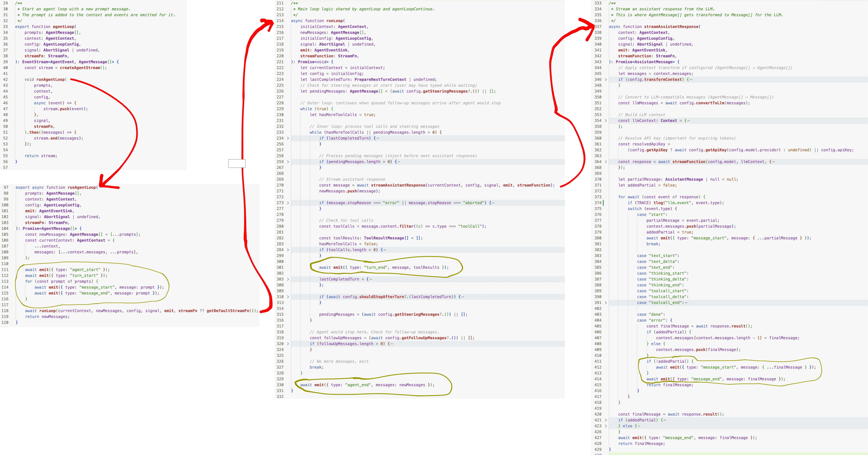The height and width of the screenshot is (455, 868).
Task: Click line number 118 in the gutter
Action: pos(5,311)
